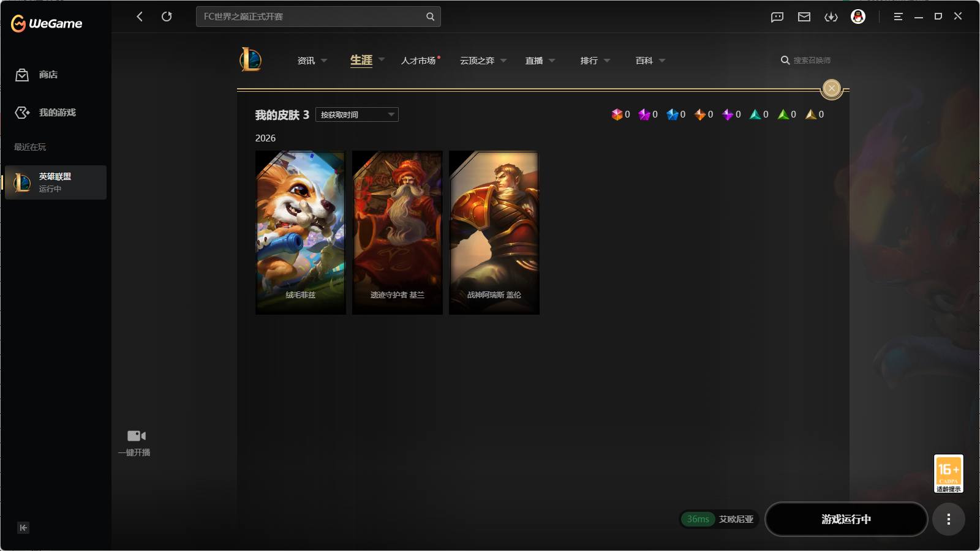Click the summoner search magnifier icon
The width and height of the screenshot is (980, 551).
click(x=785, y=60)
